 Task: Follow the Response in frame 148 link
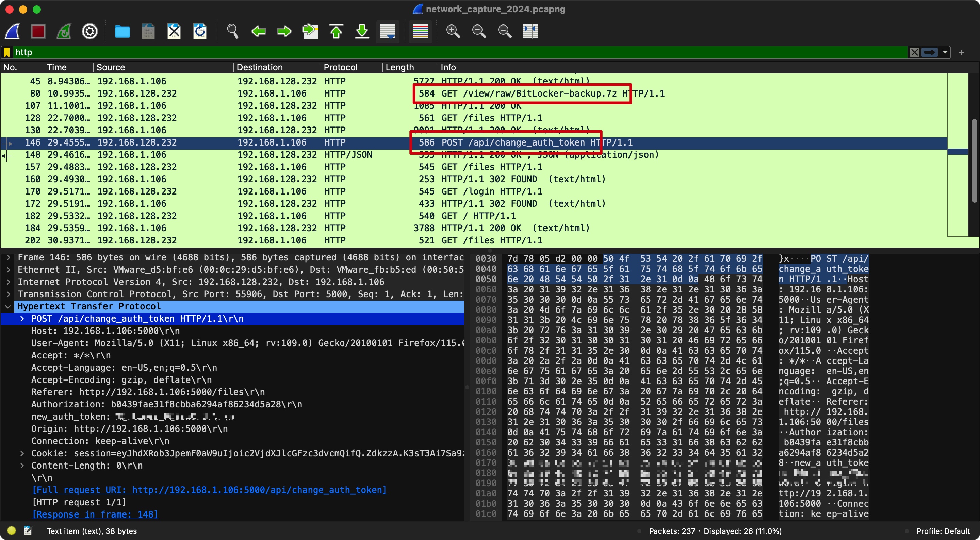coord(95,514)
